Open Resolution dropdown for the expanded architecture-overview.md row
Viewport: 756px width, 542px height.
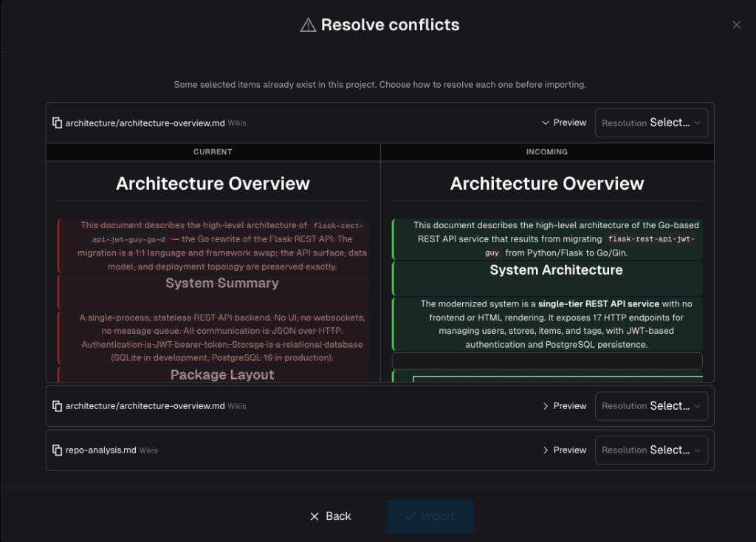tap(651, 123)
